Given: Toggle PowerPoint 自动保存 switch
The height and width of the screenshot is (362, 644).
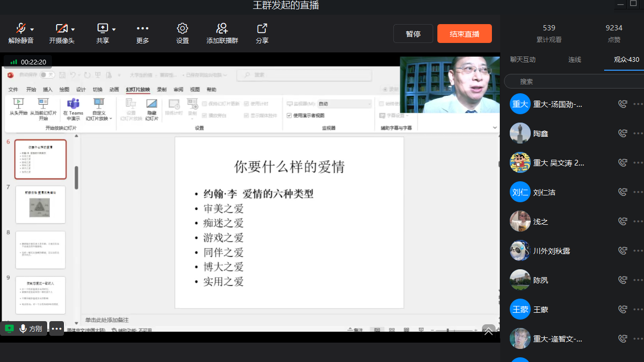Looking at the screenshot, I should [47, 75].
